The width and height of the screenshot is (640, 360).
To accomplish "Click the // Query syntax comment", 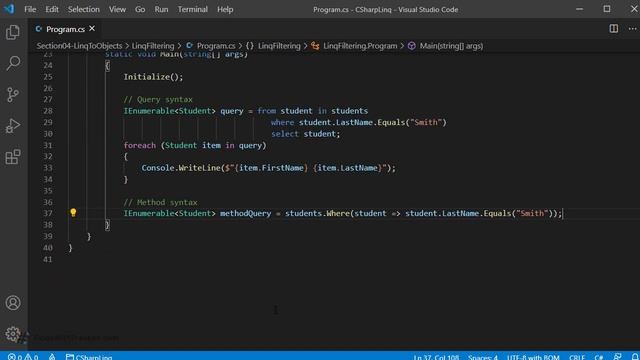I will click(x=158, y=99).
